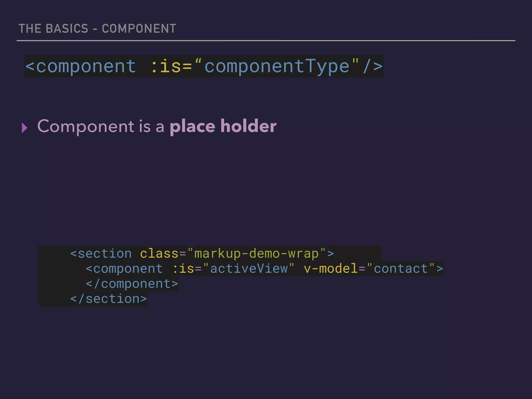Click the bullet text 'Component is a place holder'

point(157,126)
